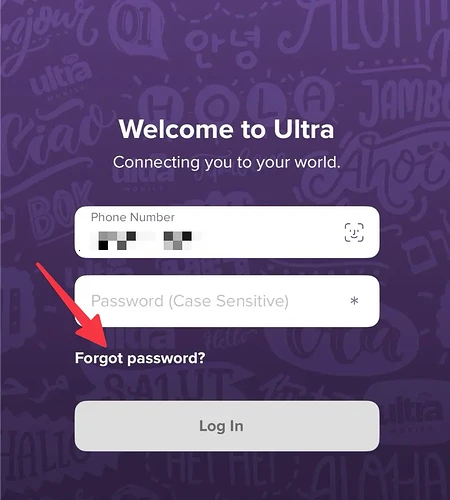Click the Ultra Mobile logo beside Log In button
450x500 pixels.
(411, 416)
